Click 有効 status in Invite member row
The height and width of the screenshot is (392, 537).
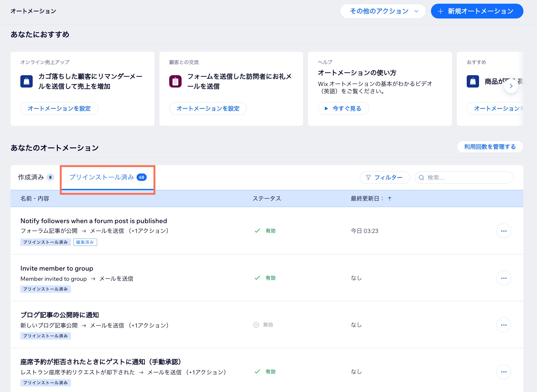pyautogui.click(x=265, y=278)
